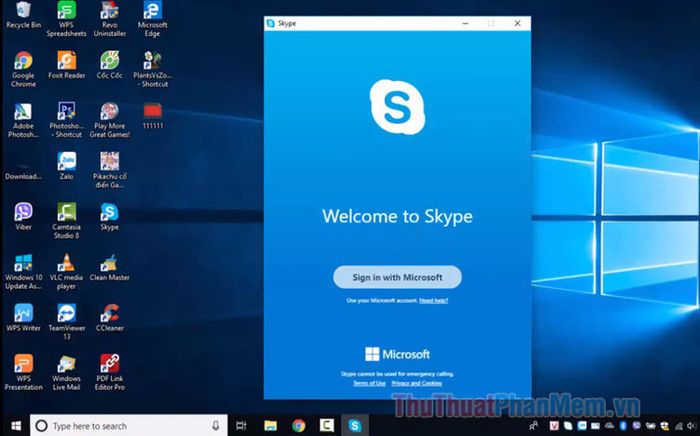
Task: Select the 111111 desktop icon
Action: pyautogui.click(x=153, y=116)
